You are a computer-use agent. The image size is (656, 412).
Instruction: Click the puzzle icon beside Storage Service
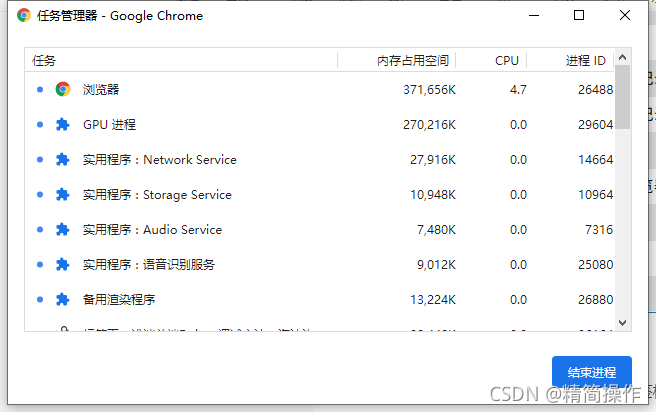point(63,194)
